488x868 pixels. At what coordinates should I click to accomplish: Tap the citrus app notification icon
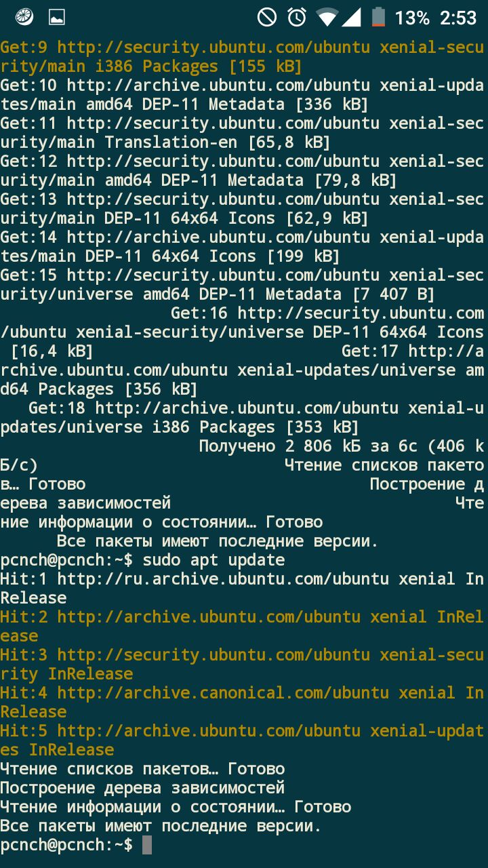[24, 17]
